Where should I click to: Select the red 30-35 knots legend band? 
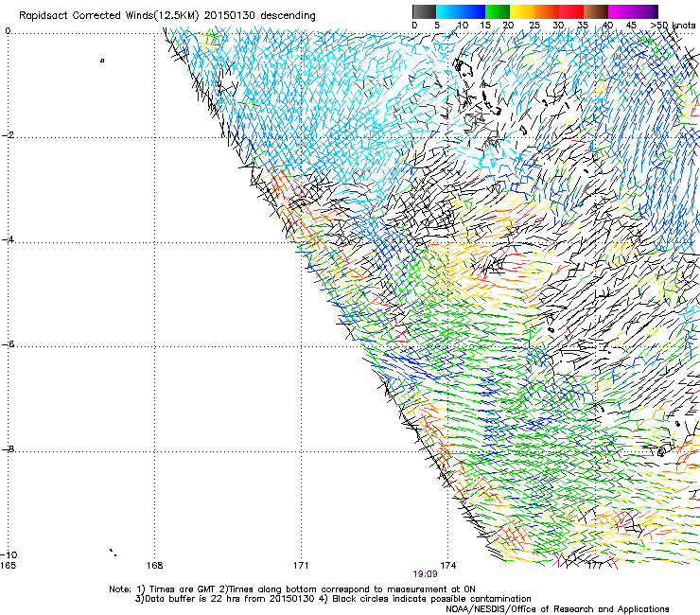571,11
